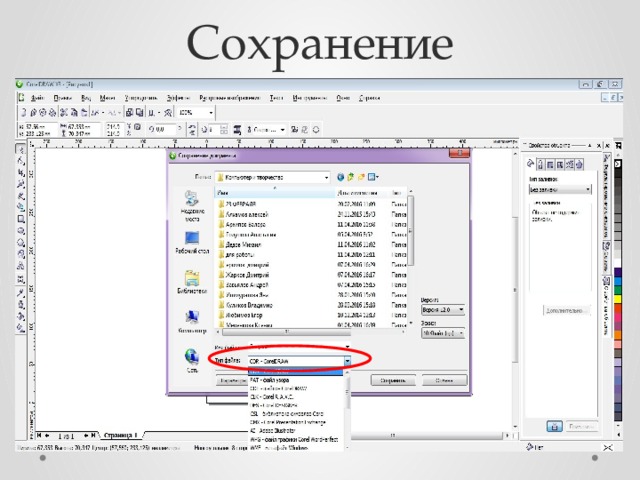Open the Version 12.0 dropdown
The image size is (640, 480).
[443, 310]
